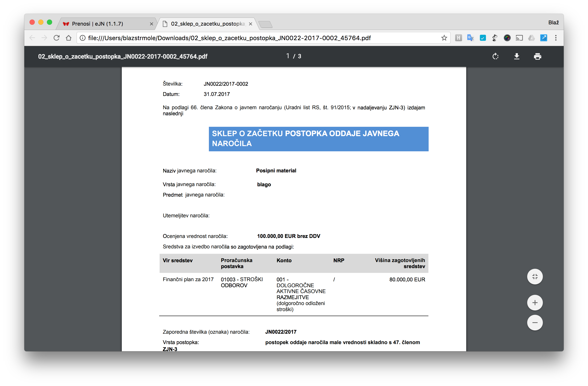
Task: Click the 'JN0022/2017' order number
Action: tap(281, 332)
